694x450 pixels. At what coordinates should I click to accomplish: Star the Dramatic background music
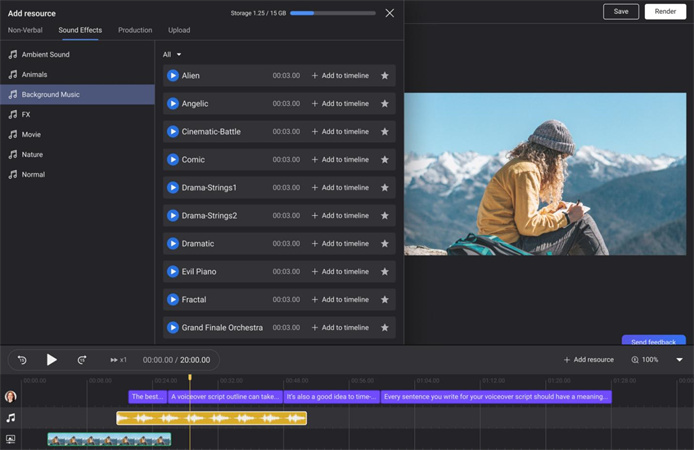384,244
